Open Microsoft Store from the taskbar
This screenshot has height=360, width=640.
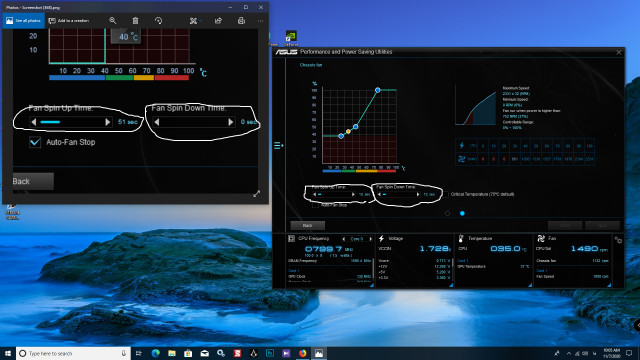pos(188,353)
